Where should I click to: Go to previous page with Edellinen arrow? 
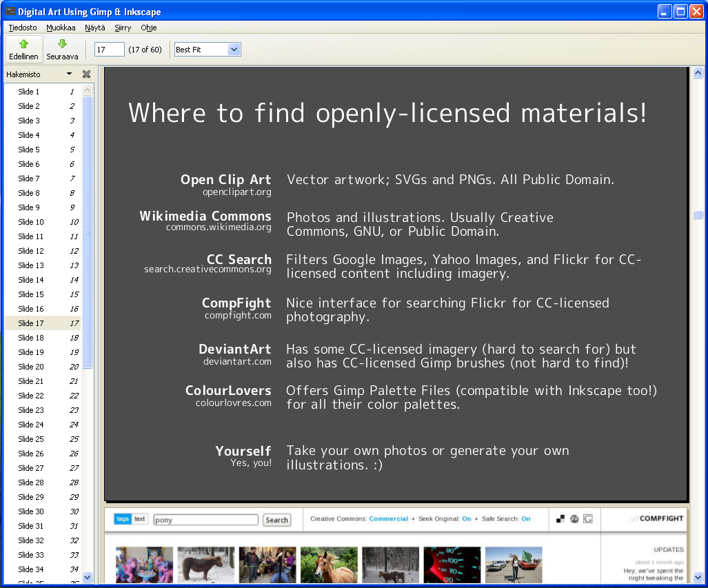coord(23,49)
